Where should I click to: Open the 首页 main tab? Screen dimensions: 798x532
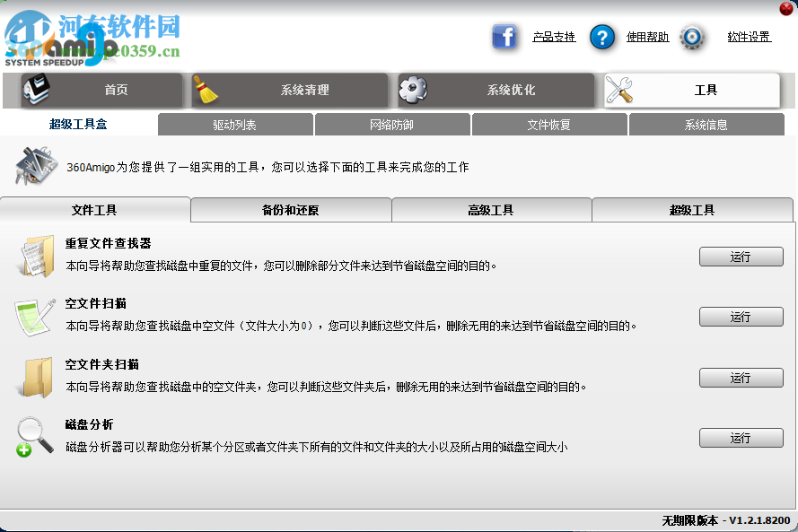tap(101, 90)
